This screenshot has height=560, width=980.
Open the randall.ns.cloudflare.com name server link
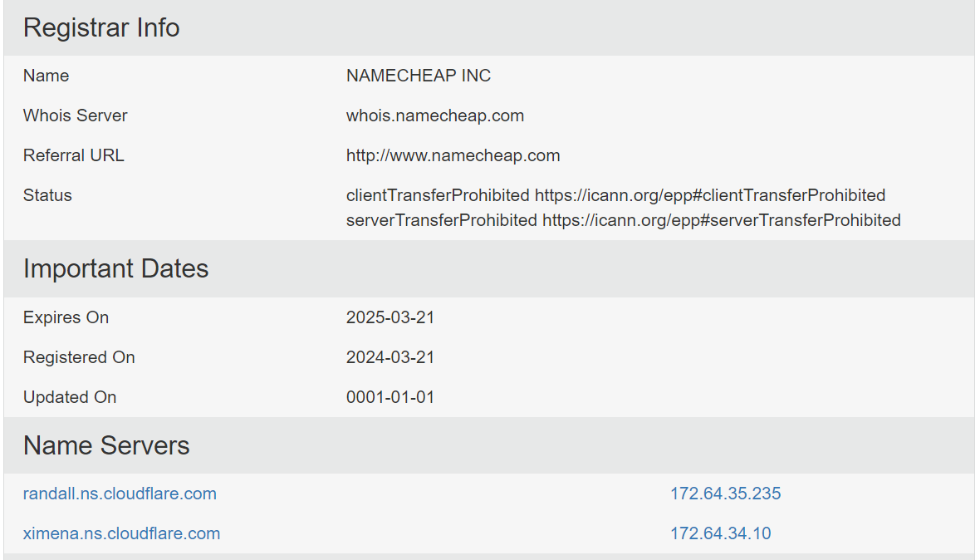click(x=120, y=494)
